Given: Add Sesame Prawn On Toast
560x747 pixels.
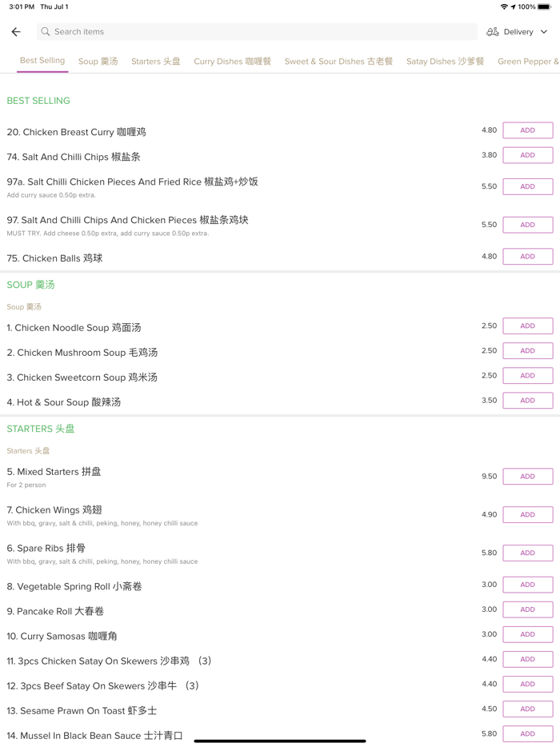Looking at the screenshot, I should click(x=527, y=709).
